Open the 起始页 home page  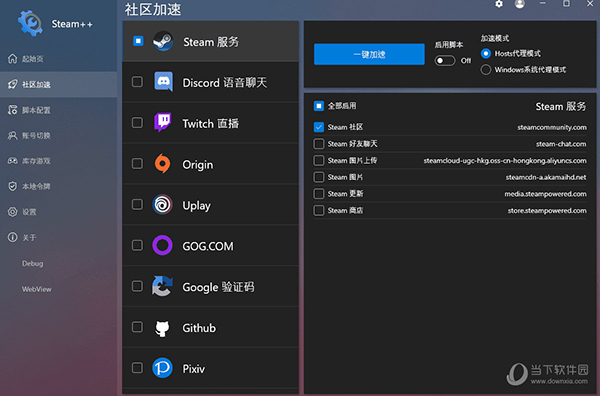pos(59,59)
